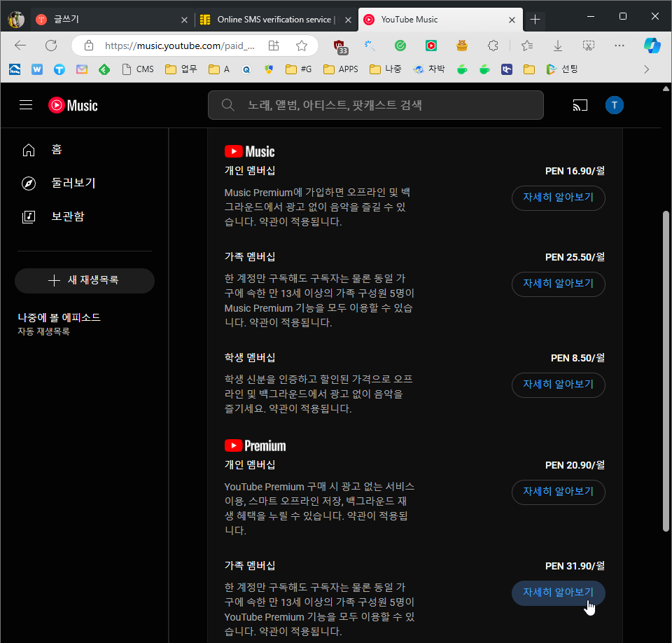Click the vertical scrollbar thumb
Viewport: 672px width, 643px height.
(x=666, y=371)
